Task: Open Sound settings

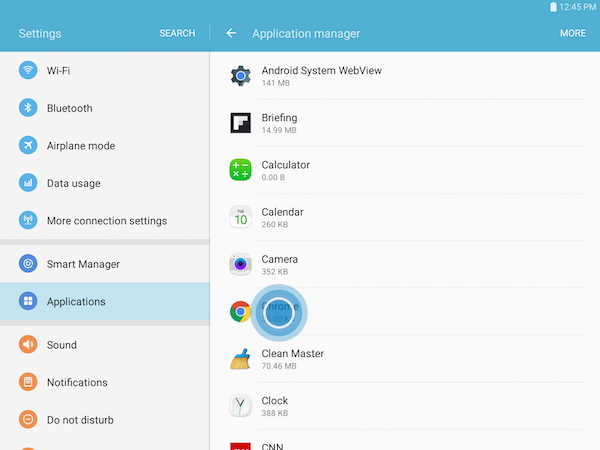Action: (105, 344)
